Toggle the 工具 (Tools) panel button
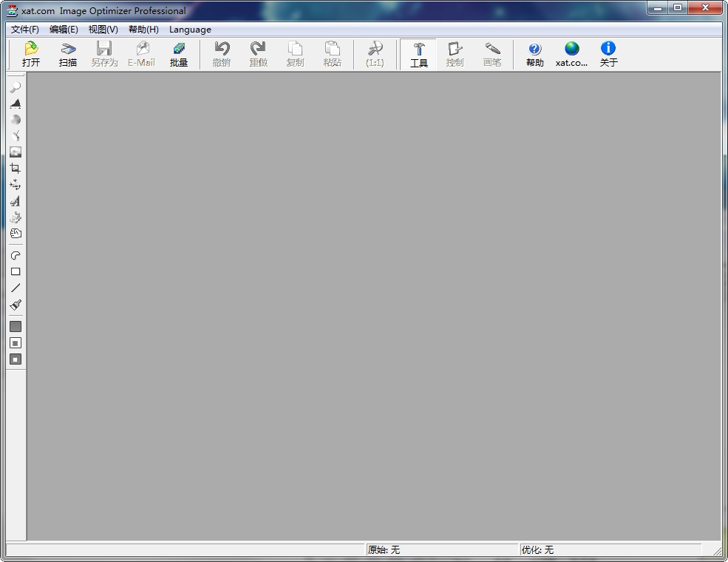 coord(418,53)
